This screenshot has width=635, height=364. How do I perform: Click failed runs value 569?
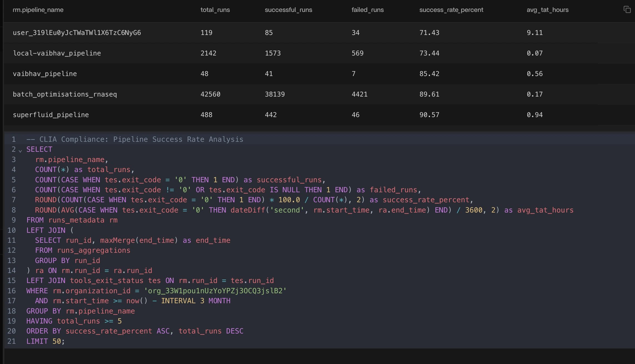(357, 53)
